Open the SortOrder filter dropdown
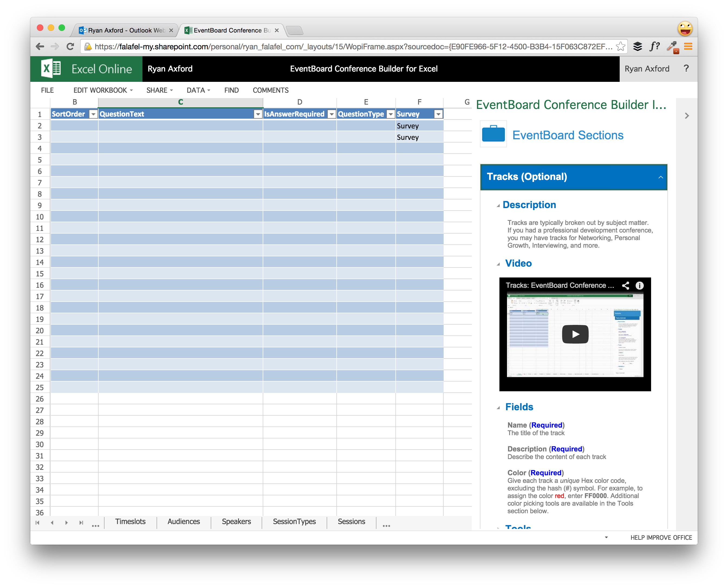This screenshot has height=588, width=728. 93,114
